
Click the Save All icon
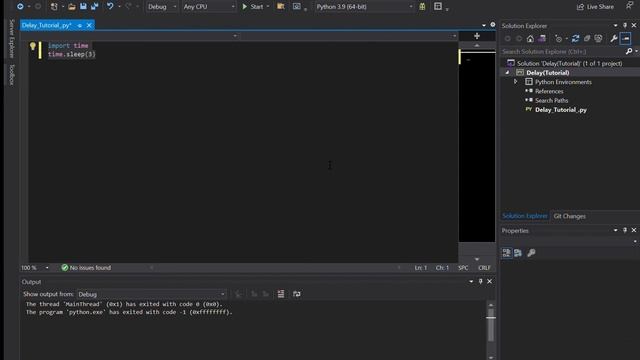click(95, 7)
